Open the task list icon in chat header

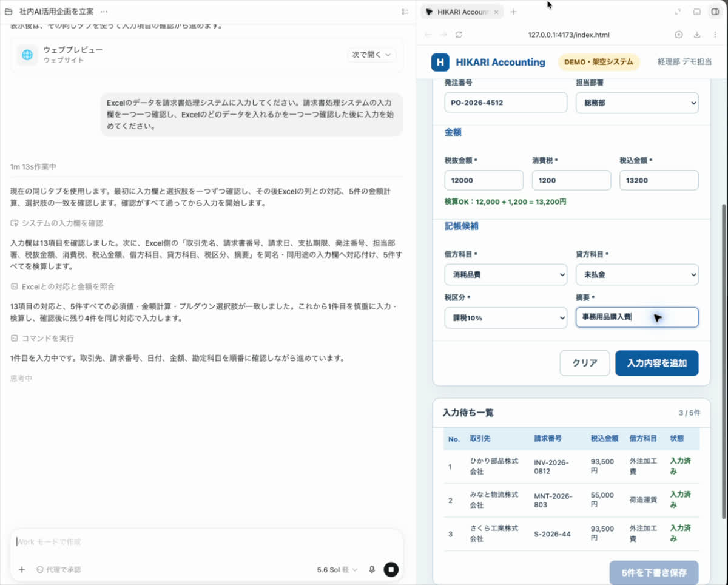click(405, 12)
